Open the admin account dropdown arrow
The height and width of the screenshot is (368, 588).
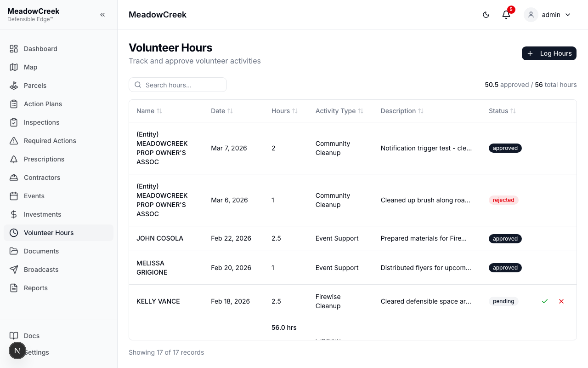pyautogui.click(x=568, y=15)
